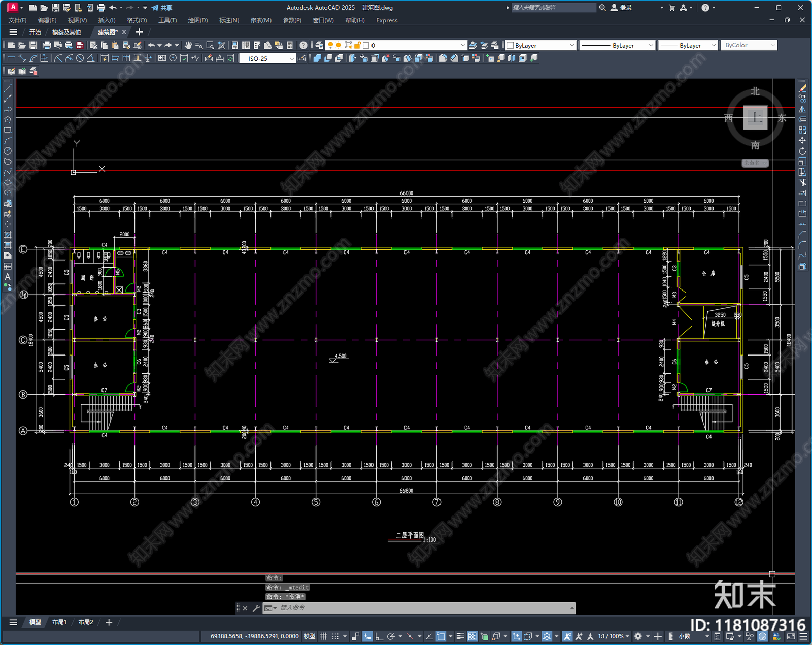This screenshot has height=645, width=812.
Task: Open the Help question mark icon
Action: tap(303, 45)
